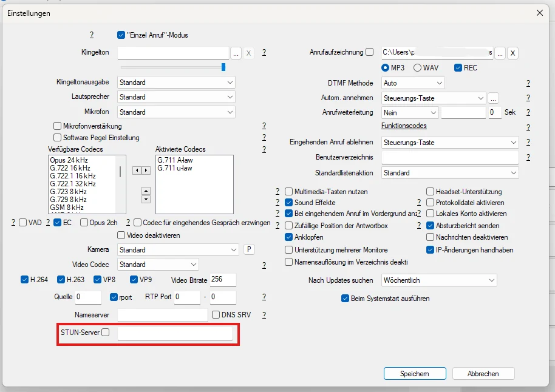Click the ringtone volume slider handle
The image size is (555, 392).
(x=223, y=67)
